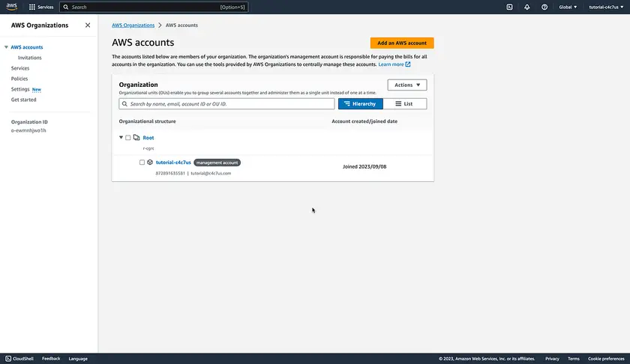This screenshot has width=630, height=364.
Task: Click the AWS logo home icon
Action: tap(12, 7)
